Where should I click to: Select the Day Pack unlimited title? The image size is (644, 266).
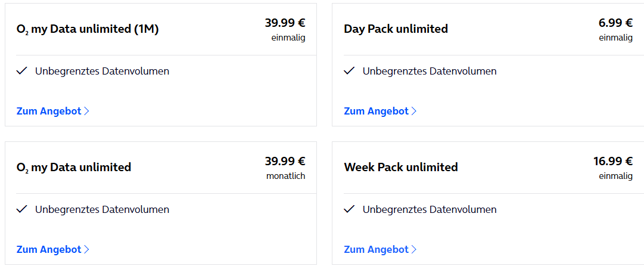tap(396, 29)
